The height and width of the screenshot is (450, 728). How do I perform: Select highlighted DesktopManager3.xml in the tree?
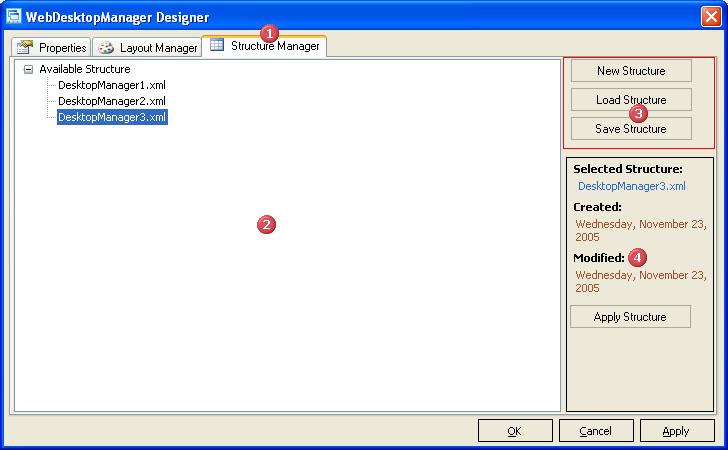coord(112,118)
